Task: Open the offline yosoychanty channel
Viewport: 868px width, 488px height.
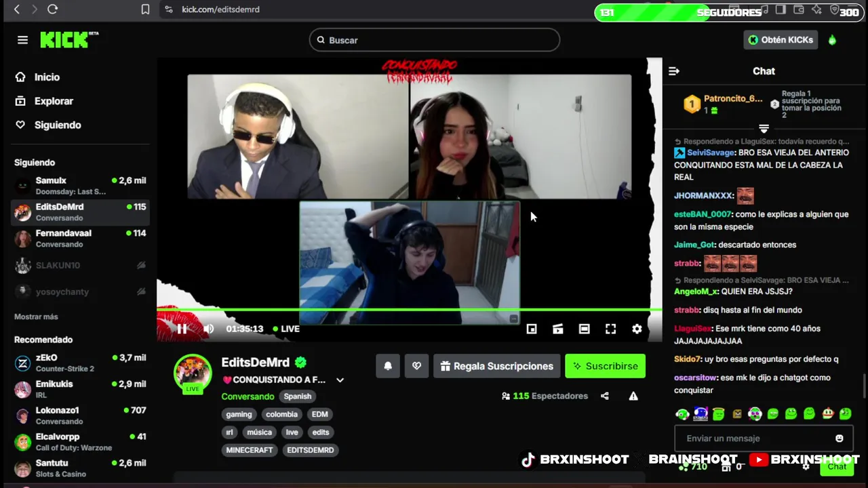Action: (80, 291)
